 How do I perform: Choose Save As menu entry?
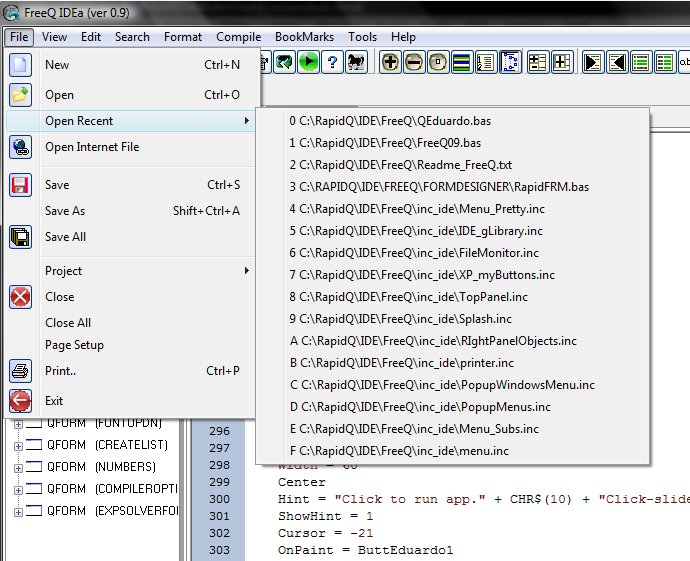click(131, 211)
